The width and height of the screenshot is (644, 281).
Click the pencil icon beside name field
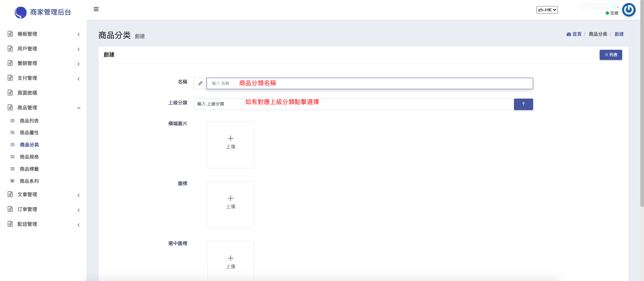[x=200, y=83]
